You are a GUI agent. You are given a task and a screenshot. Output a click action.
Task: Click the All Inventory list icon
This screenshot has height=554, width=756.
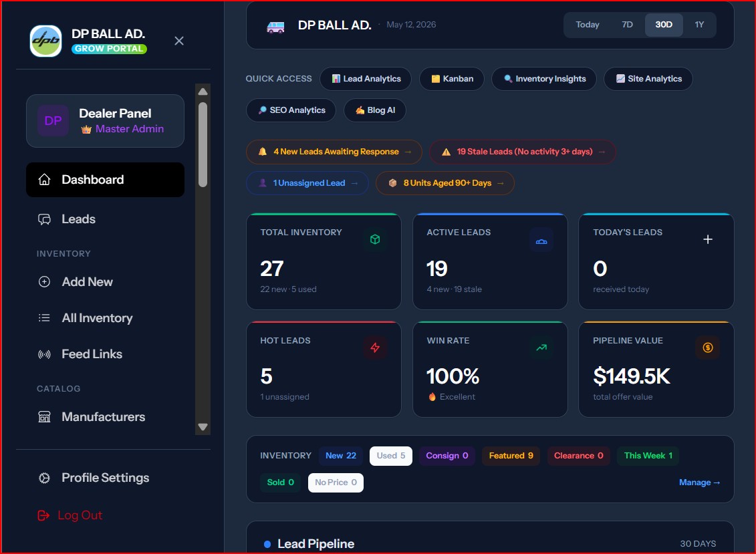[x=44, y=317]
